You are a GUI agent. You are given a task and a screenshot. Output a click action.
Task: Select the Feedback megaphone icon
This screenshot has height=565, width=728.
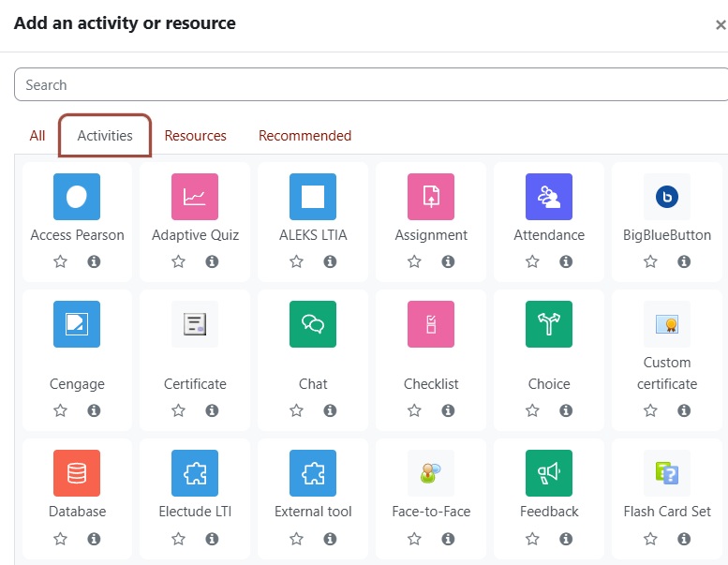pyautogui.click(x=549, y=473)
